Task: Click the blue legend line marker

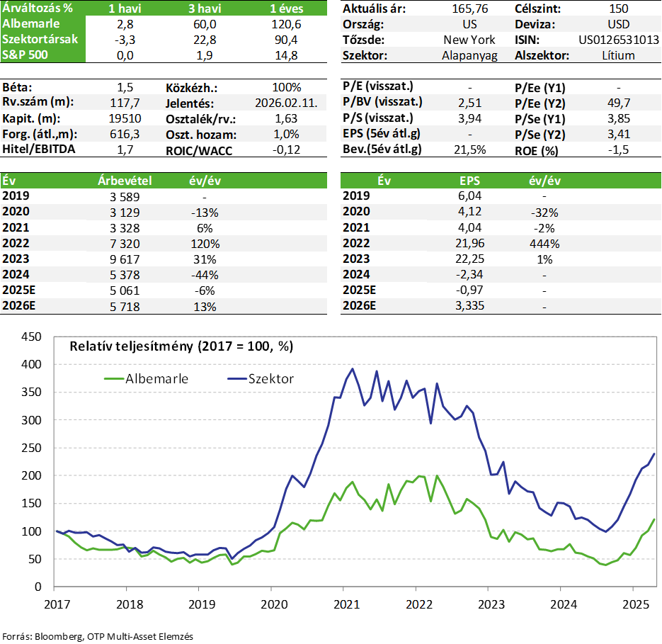Action: tap(237, 378)
